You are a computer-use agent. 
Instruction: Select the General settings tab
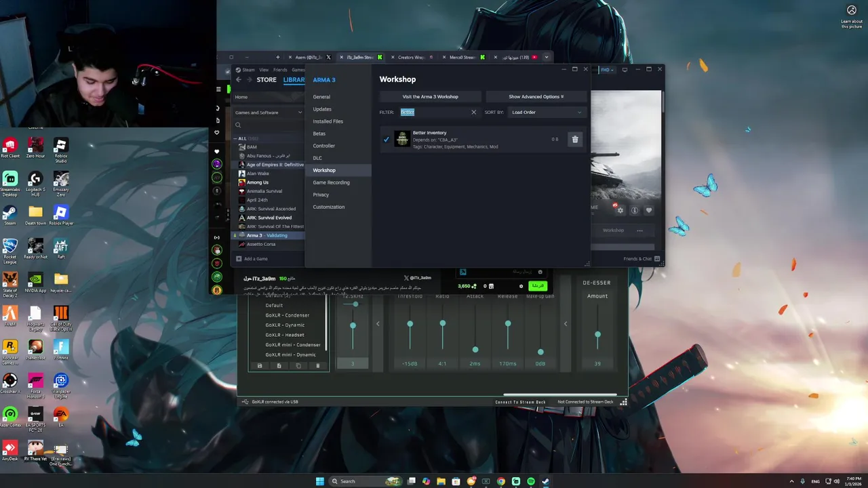321,97
